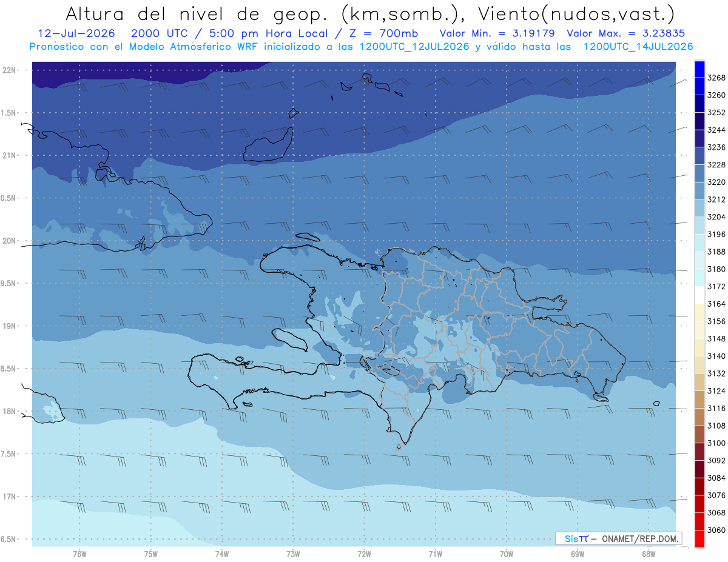Image resolution: width=728 pixels, height=562 pixels.
Task: Select the colorbar segment between 3220 and 3212
Action: click(x=699, y=190)
